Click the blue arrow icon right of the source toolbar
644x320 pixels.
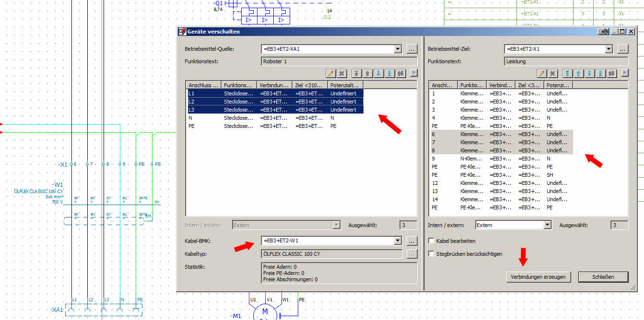414,73
